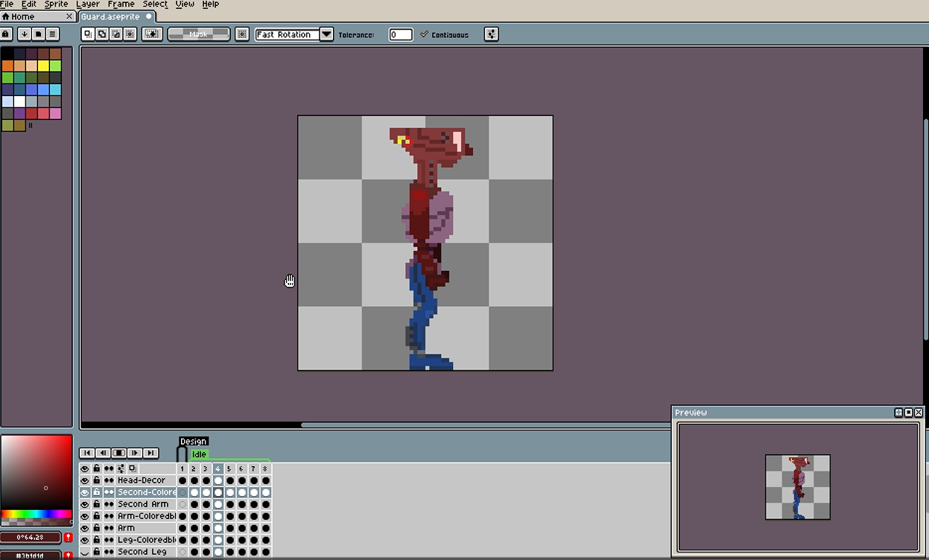
Task: Open the Select menu
Action: pos(155,4)
